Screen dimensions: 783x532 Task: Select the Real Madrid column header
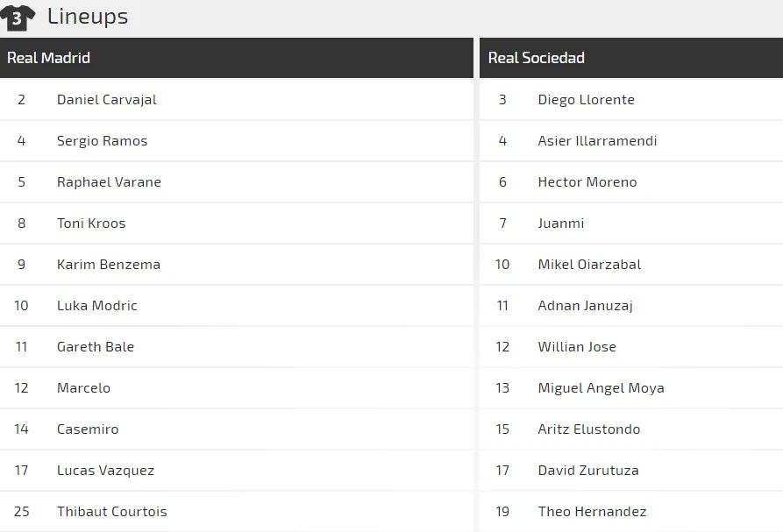(49, 58)
